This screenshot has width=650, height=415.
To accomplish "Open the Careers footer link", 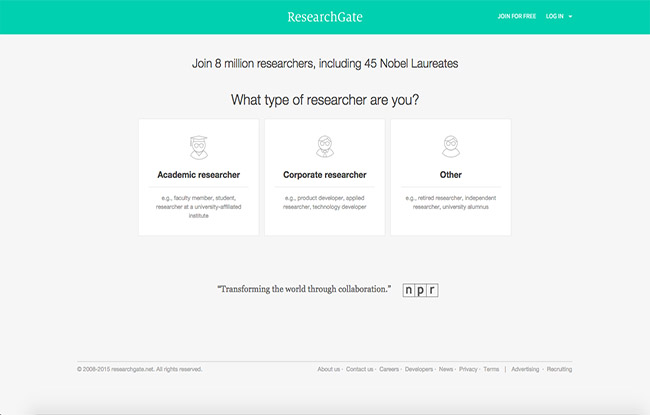I will [x=389, y=369].
